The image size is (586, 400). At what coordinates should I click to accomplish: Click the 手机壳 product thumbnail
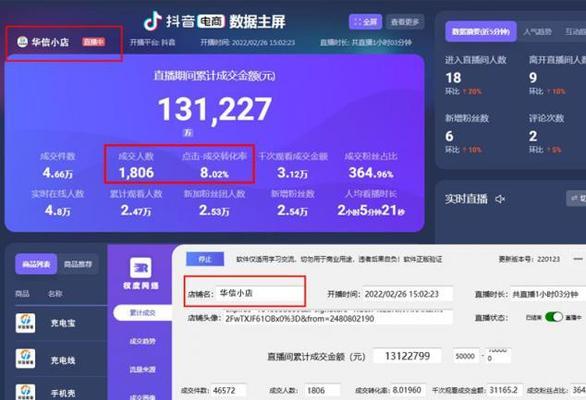25,392
